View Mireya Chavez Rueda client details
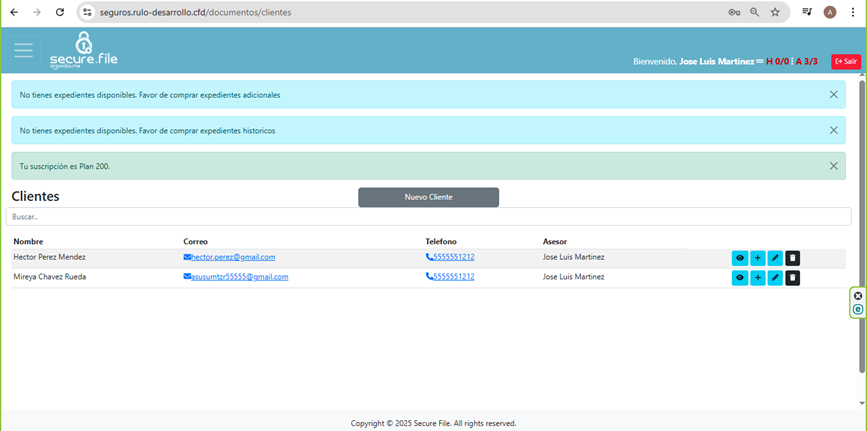The width and height of the screenshot is (867, 431). (x=740, y=277)
